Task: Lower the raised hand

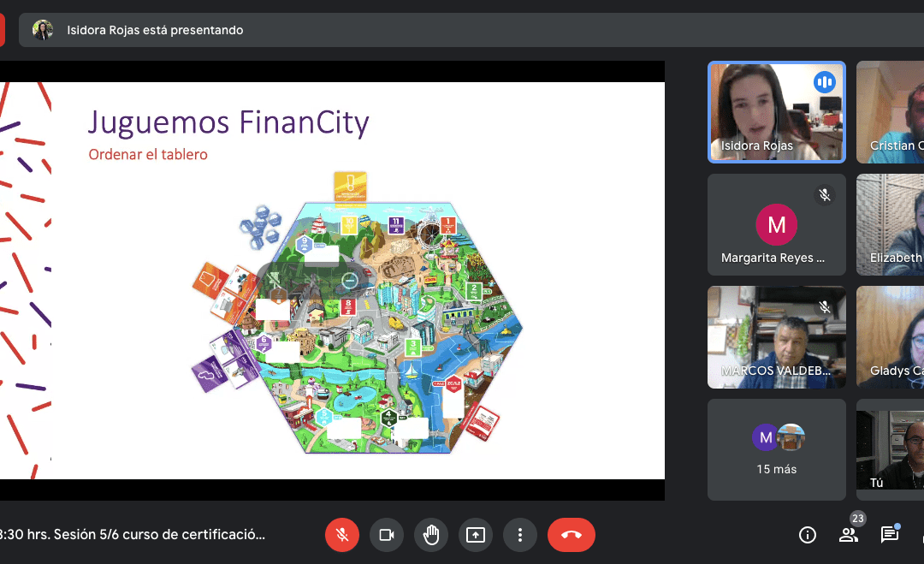Action: pos(431,535)
